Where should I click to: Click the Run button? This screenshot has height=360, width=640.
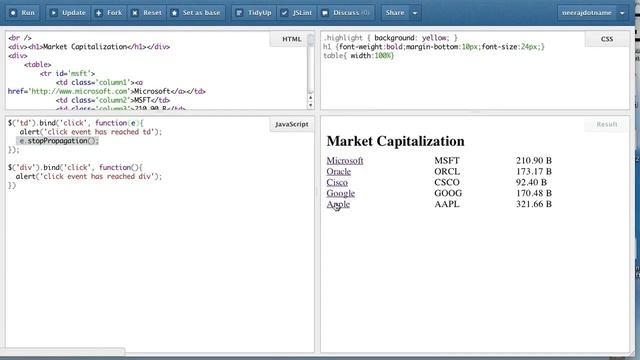coord(23,13)
